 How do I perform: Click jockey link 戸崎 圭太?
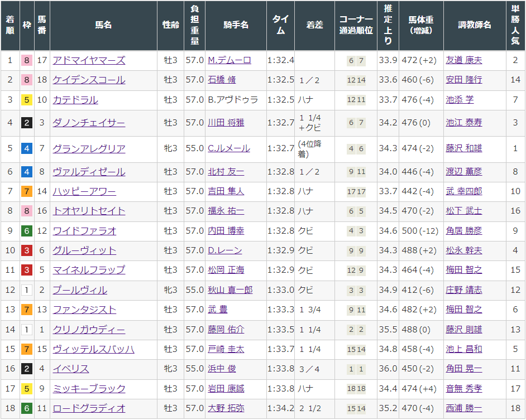pyautogui.click(x=226, y=349)
